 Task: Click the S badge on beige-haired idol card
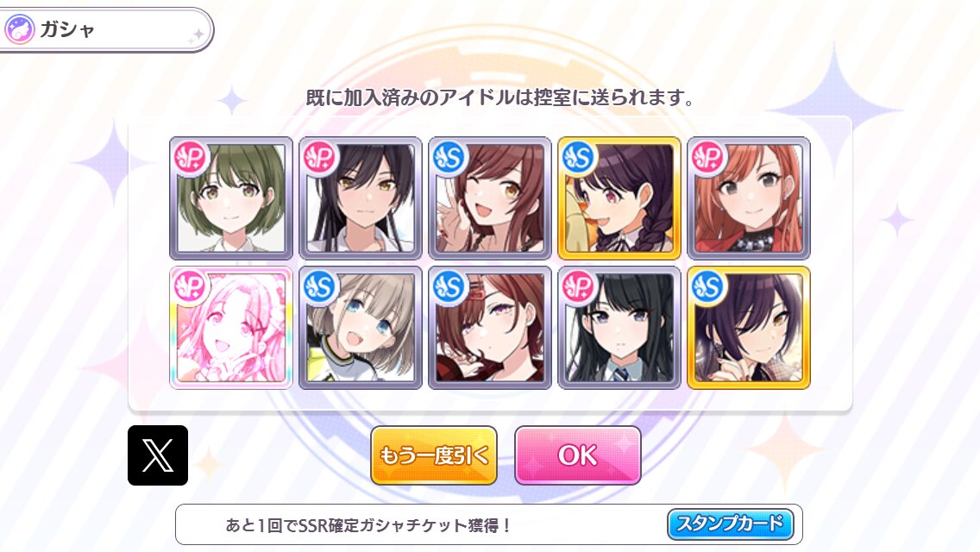point(320,287)
